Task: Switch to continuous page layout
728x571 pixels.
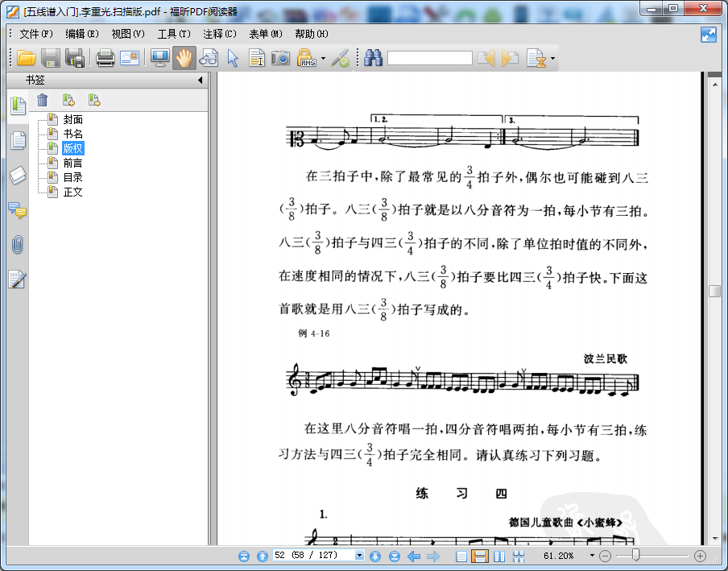Action: (480, 557)
